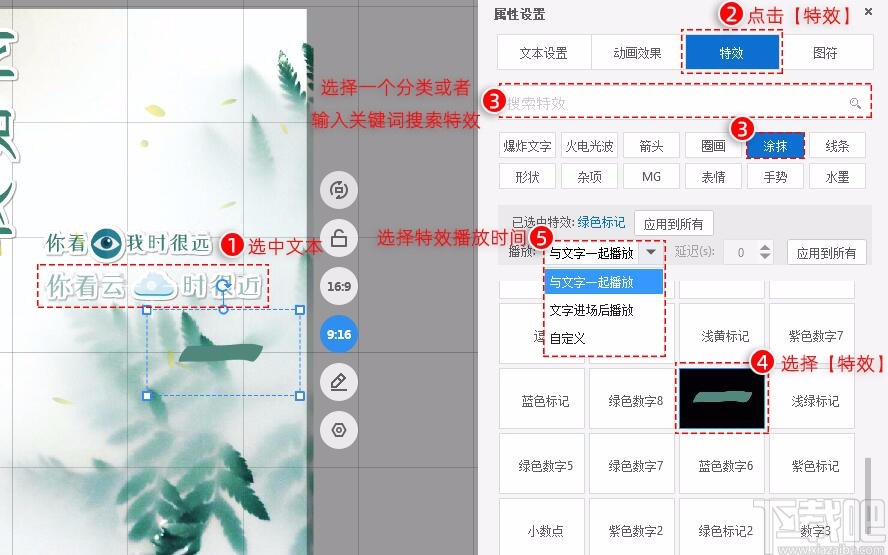Click the green smear effect on canvas
The width and height of the screenshot is (888, 555).
click(221, 352)
